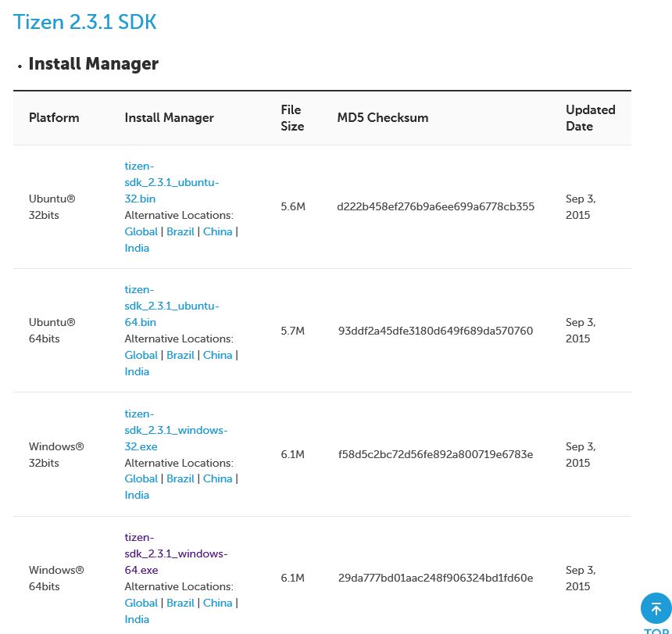Click Alternative Locations label for Windows 64bits

coord(179,586)
